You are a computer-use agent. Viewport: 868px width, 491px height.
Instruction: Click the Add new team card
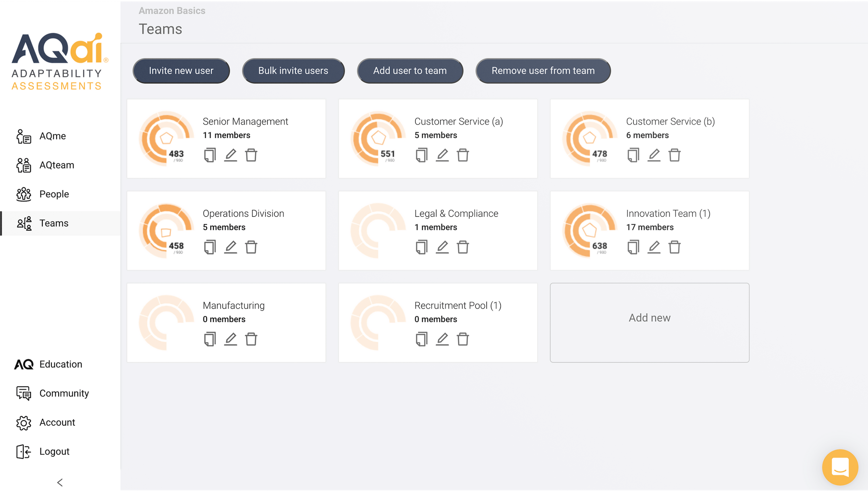coord(649,317)
